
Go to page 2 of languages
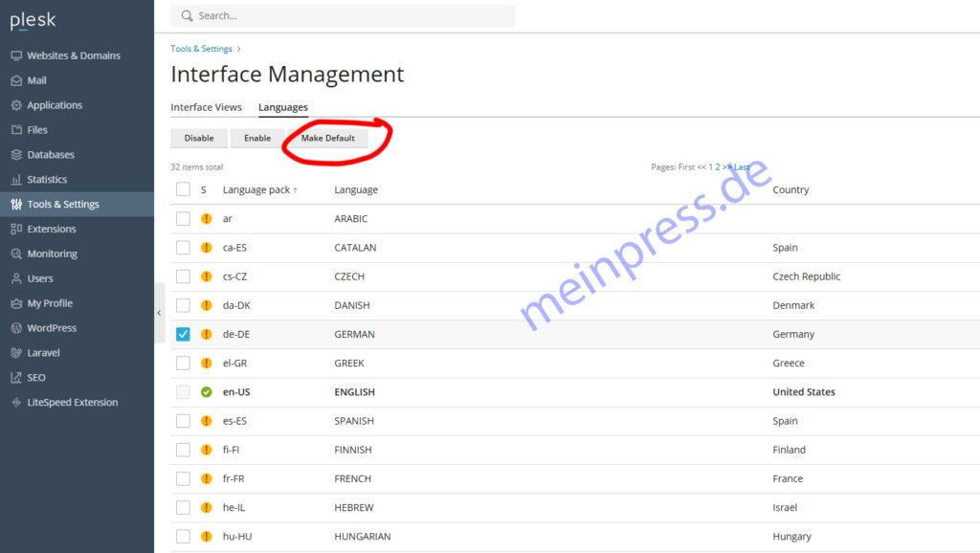pyautogui.click(x=718, y=166)
